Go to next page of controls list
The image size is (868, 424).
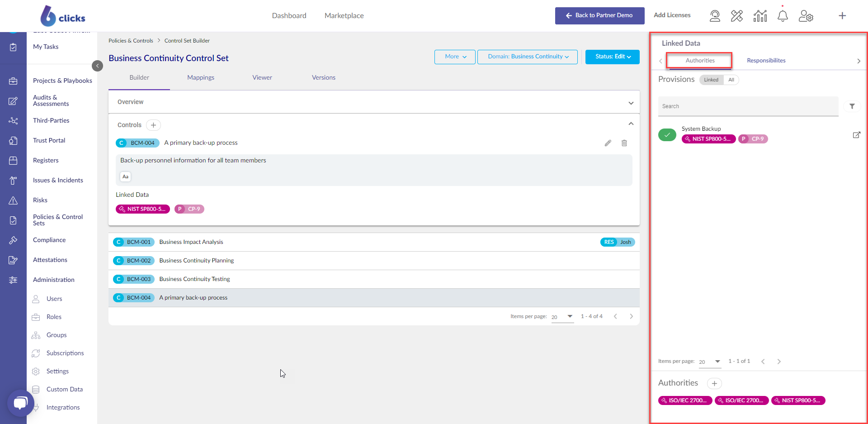pyautogui.click(x=632, y=317)
